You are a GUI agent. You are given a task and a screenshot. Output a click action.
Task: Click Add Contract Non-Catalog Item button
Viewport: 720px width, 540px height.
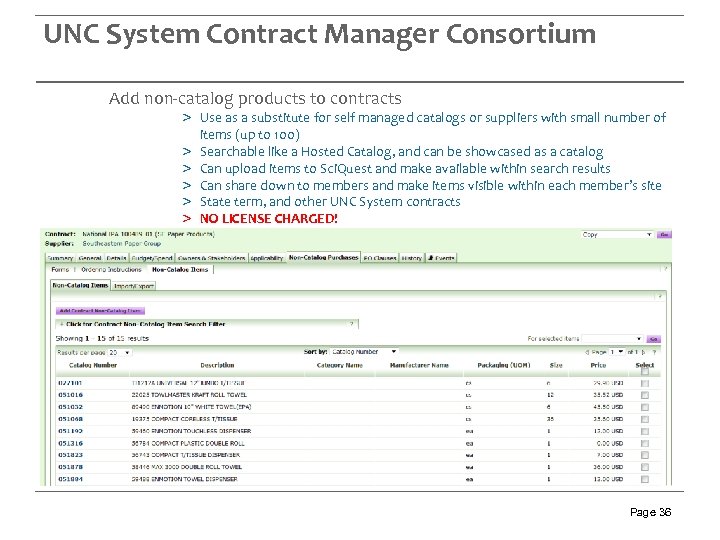tap(100, 311)
